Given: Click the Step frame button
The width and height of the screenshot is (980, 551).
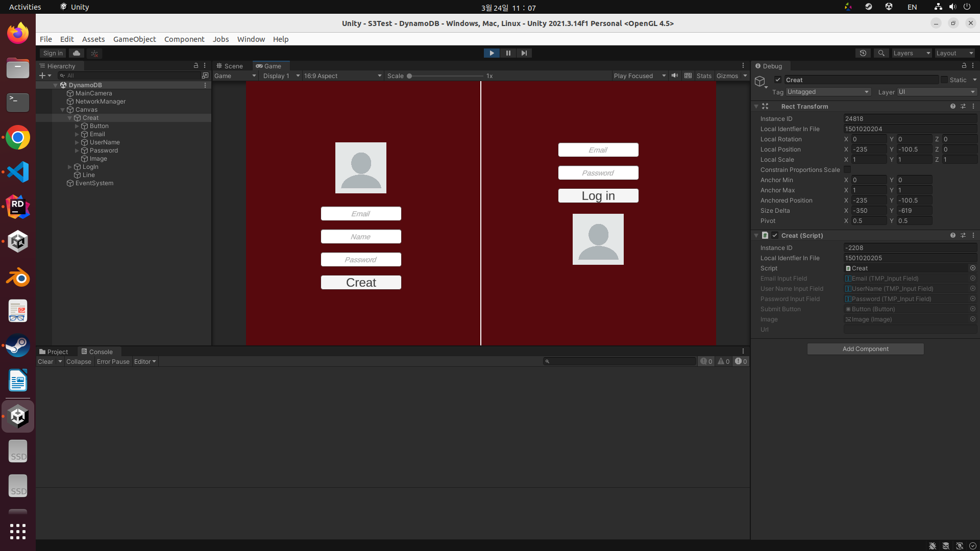Looking at the screenshot, I should pos(524,53).
